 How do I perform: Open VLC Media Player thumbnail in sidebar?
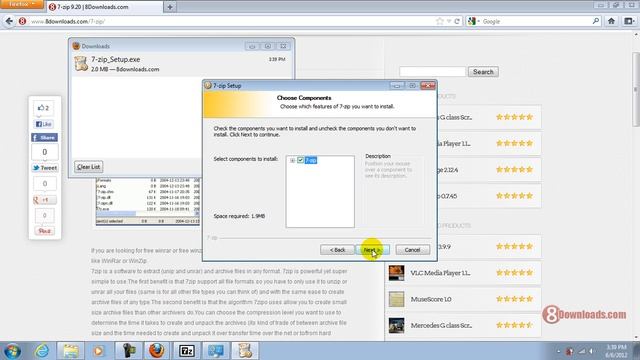click(396, 273)
